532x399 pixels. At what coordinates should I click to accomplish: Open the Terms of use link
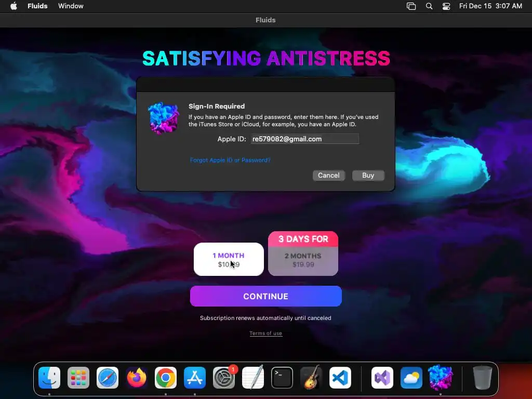[265, 333]
